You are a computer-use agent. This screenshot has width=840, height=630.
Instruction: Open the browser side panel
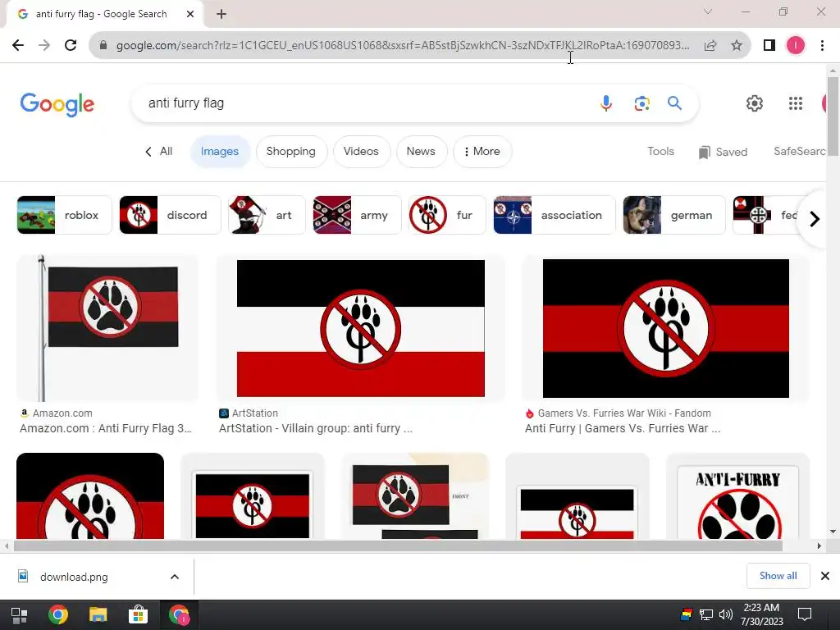pyautogui.click(x=769, y=46)
